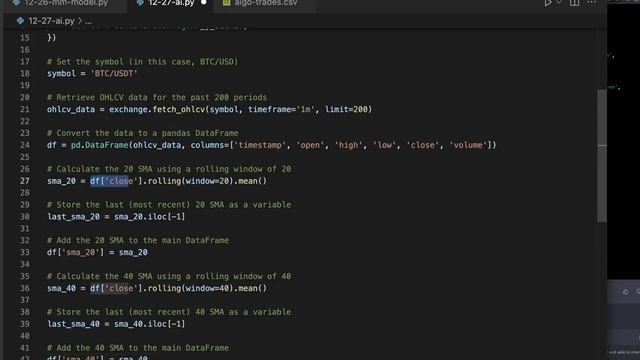
Task: Click 'ohlcv_data' at the start of line 21
Action: point(71,109)
